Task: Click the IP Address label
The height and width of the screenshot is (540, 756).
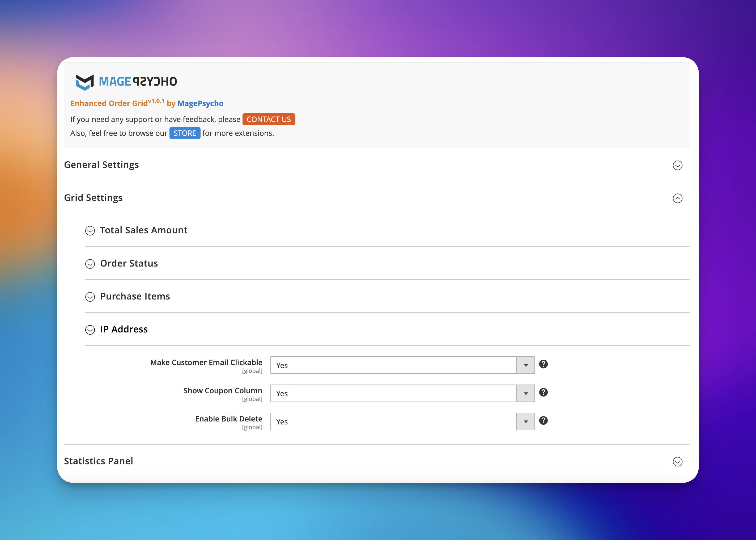Action: (124, 329)
